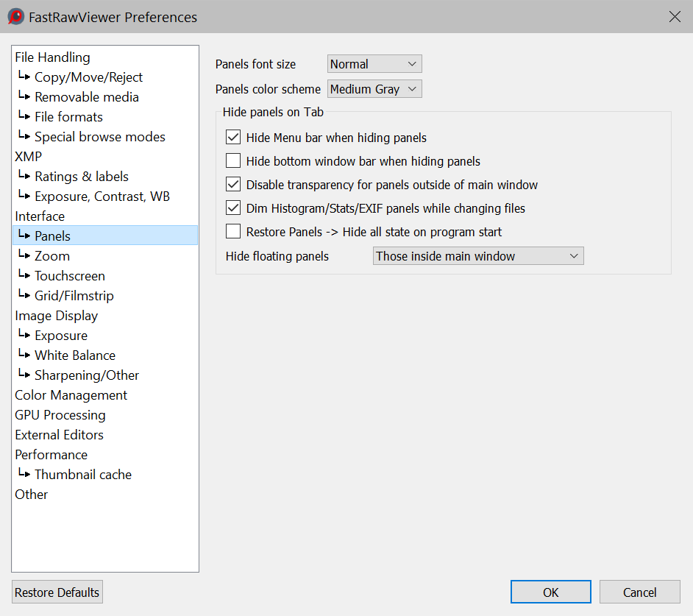Open the Ratings & labels section

pyautogui.click(x=81, y=177)
